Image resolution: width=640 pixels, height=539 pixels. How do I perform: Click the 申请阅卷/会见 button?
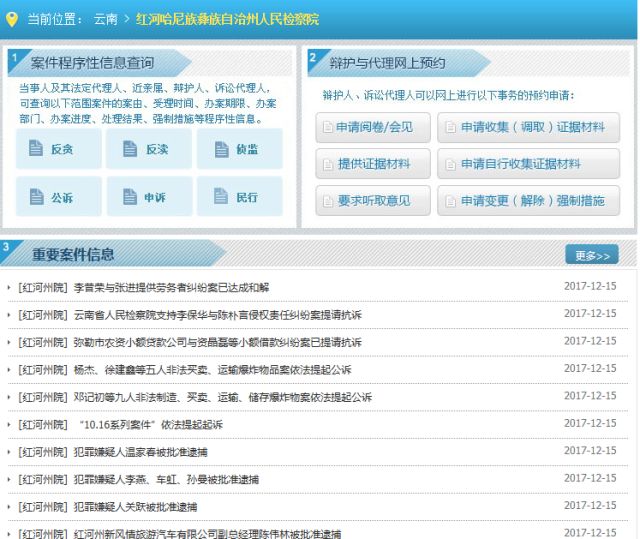coord(373,127)
